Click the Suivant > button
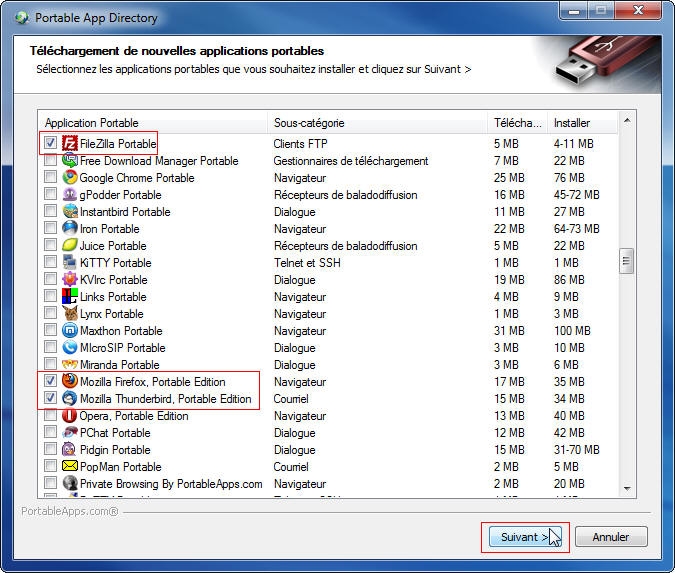Viewport: 675px width, 573px height. click(x=525, y=537)
